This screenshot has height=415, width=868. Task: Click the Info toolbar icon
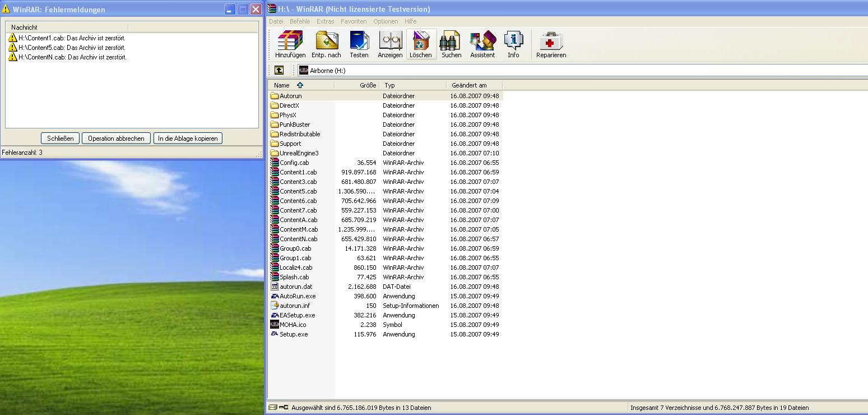(513, 44)
